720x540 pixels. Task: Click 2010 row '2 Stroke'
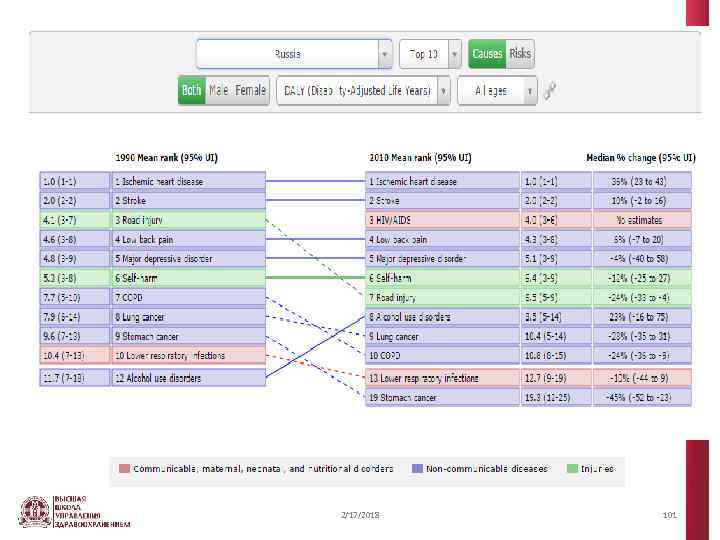pos(443,201)
